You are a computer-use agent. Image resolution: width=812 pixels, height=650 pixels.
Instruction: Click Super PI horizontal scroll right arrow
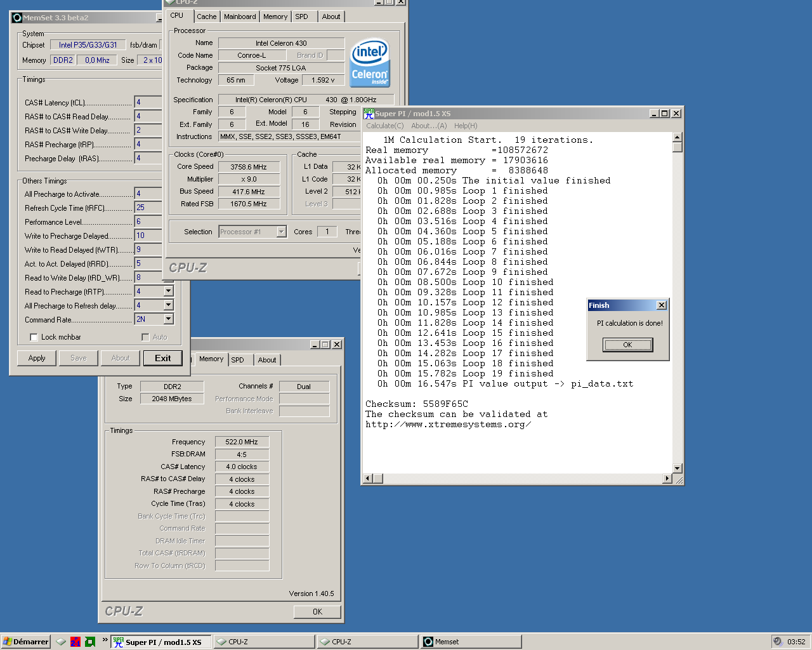(x=667, y=479)
